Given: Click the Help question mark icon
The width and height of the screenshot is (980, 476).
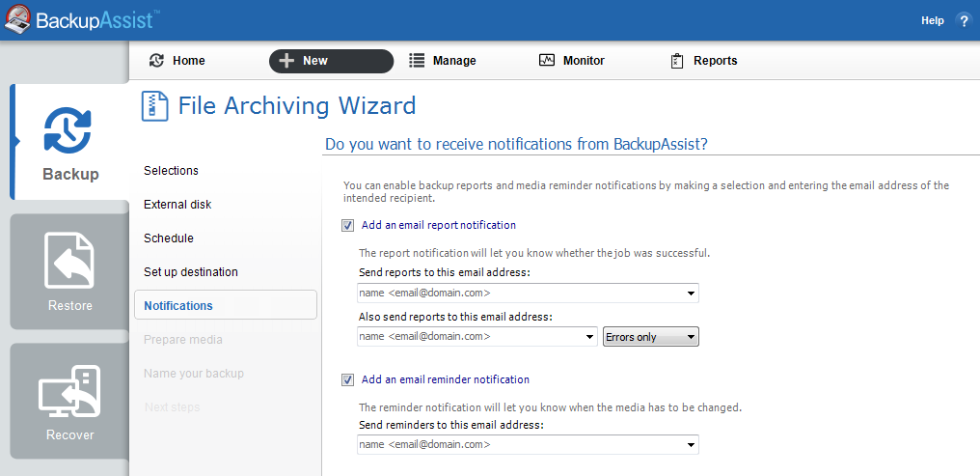Looking at the screenshot, I should point(963,20).
